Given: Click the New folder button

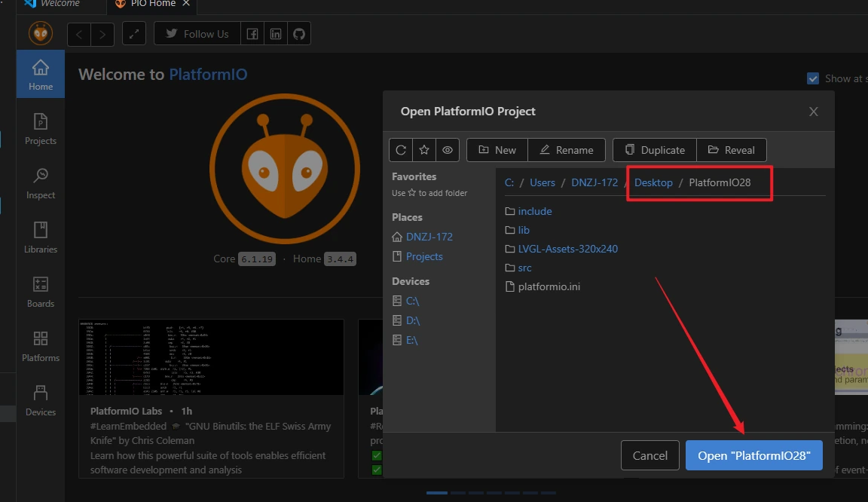Looking at the screenshot, I should 497,150.
